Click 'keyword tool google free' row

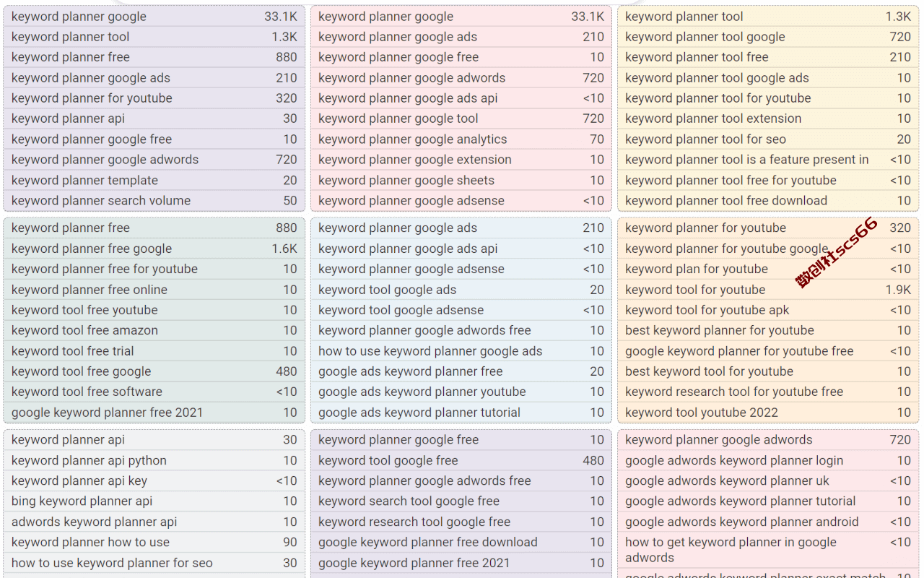pyautogui.click(x=461, y=460)
